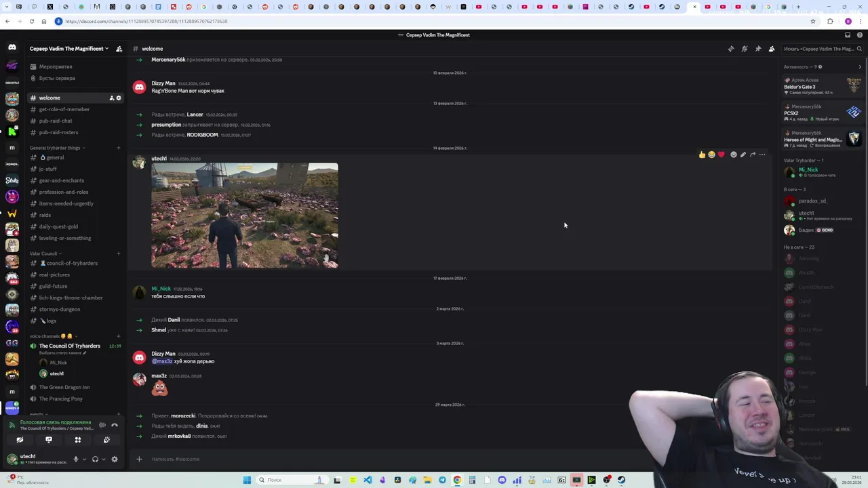Add channel to Valar Council category
This screenshot has height=488, width=868.
(119, 253)
